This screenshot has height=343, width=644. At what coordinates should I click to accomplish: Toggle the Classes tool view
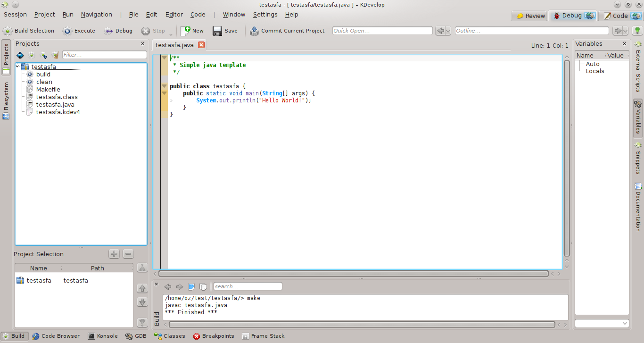(170, 336)
